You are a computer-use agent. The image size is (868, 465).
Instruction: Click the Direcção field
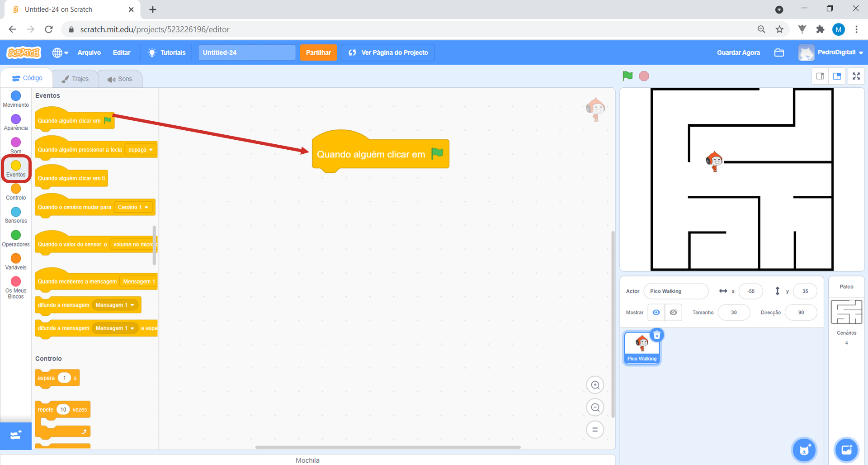801,312
